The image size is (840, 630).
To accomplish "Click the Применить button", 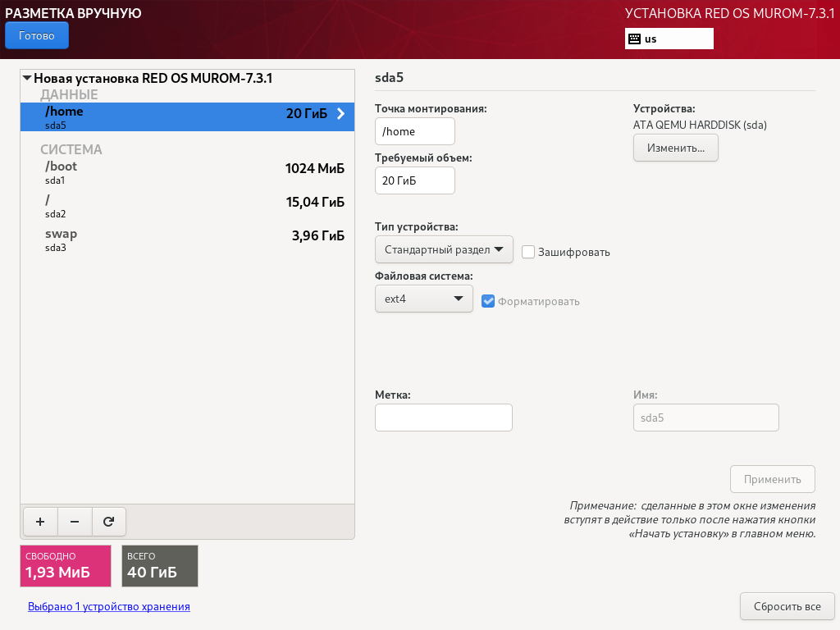I will [773, 479].
